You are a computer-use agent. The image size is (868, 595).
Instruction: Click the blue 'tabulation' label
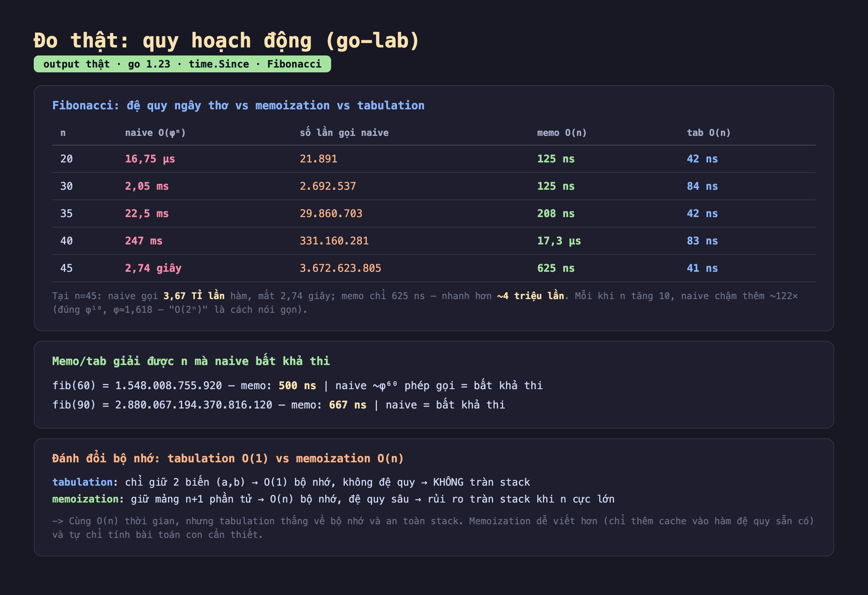click(82, 482)
